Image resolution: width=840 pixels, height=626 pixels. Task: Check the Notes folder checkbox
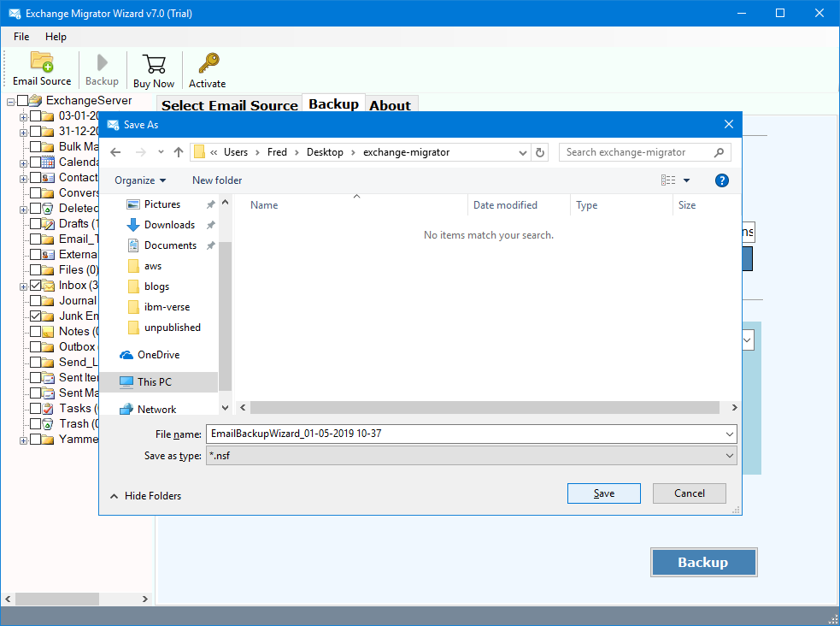point(35,332)
